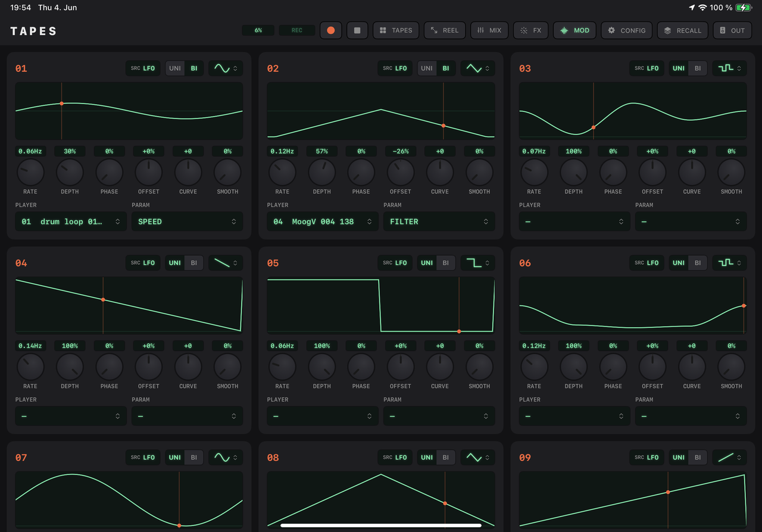Screen dimensions: 762x532
Task: Open the player dropdown showing drum loop
Action: coord(71,221)
